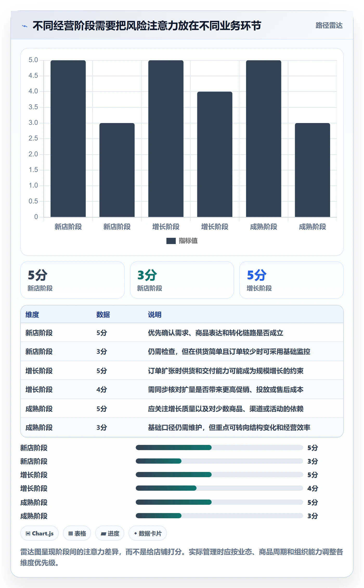Click the 增长阶段 bar reaching 5.0
The width and height of the screenshot is (364, 588).
coord(166,139)
